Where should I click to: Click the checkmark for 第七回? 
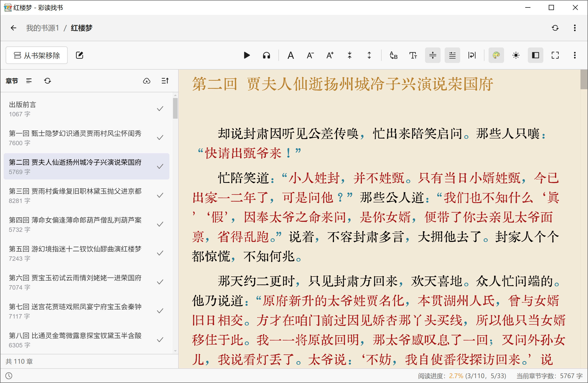coord(160,311)
